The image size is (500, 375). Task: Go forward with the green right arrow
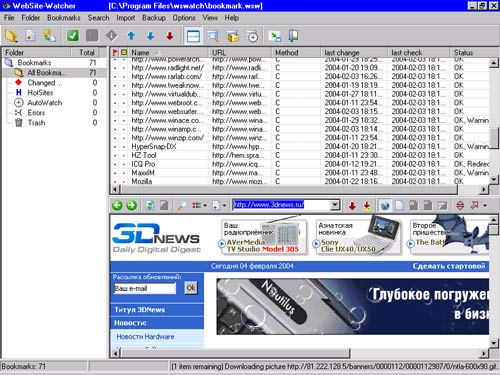click(131, 205)
